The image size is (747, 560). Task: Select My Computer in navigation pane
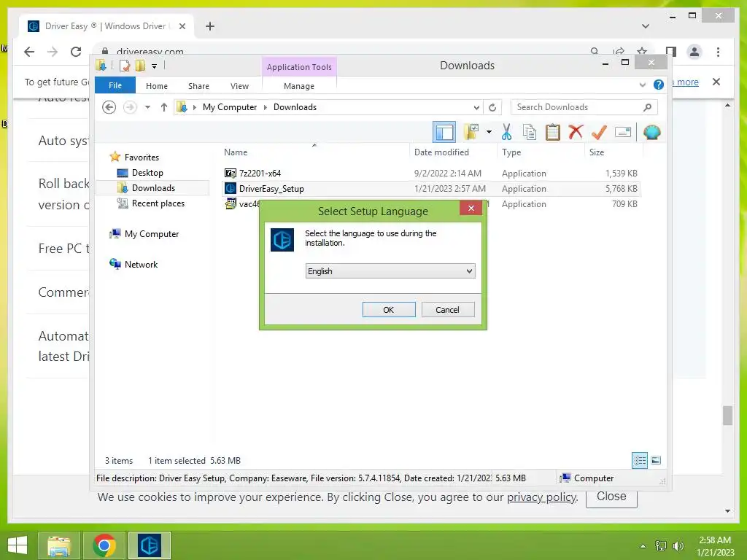click(x=152, y=234)
